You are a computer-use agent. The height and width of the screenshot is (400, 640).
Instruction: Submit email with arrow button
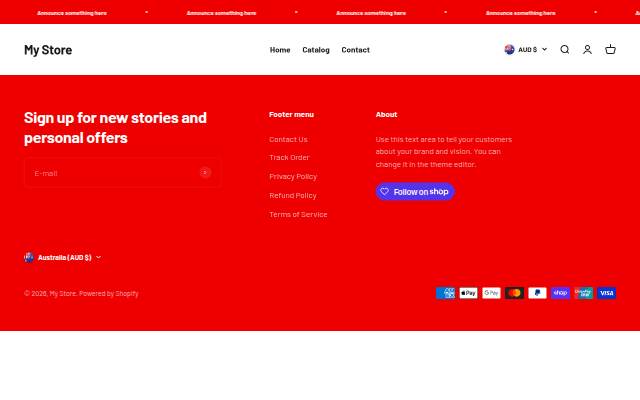205,173
